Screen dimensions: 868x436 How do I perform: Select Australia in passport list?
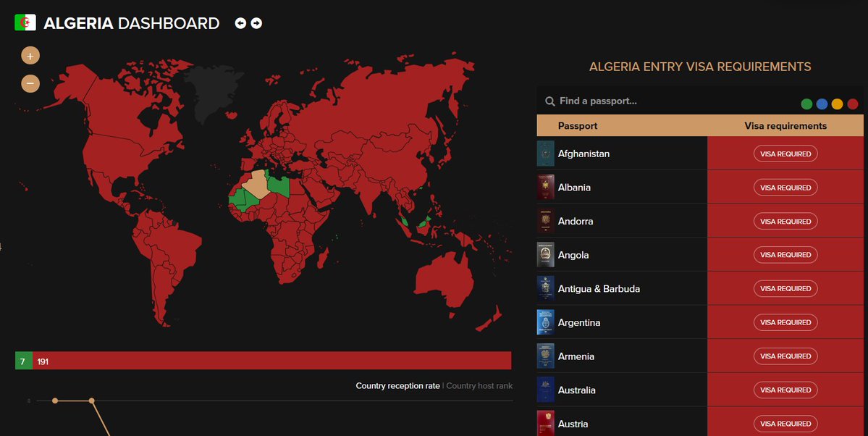(576, 390)
